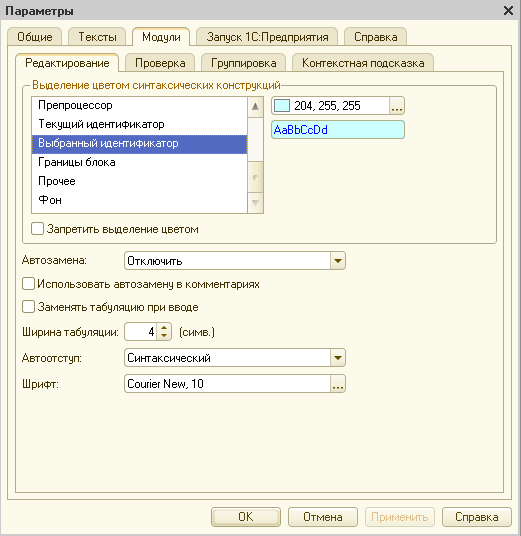Screen dimensions: 521x536
Task: Expand the Автоотступ dropdown arrow
Action: (x=338, y=358)
